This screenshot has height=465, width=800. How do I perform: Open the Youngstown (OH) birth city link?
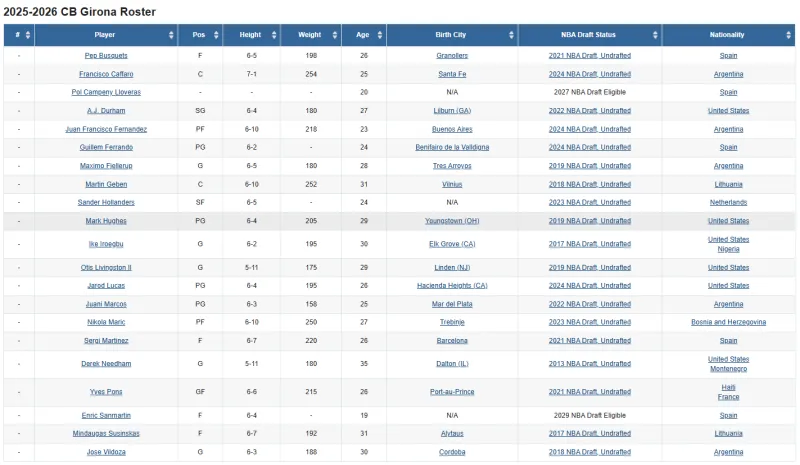point(452,221)
